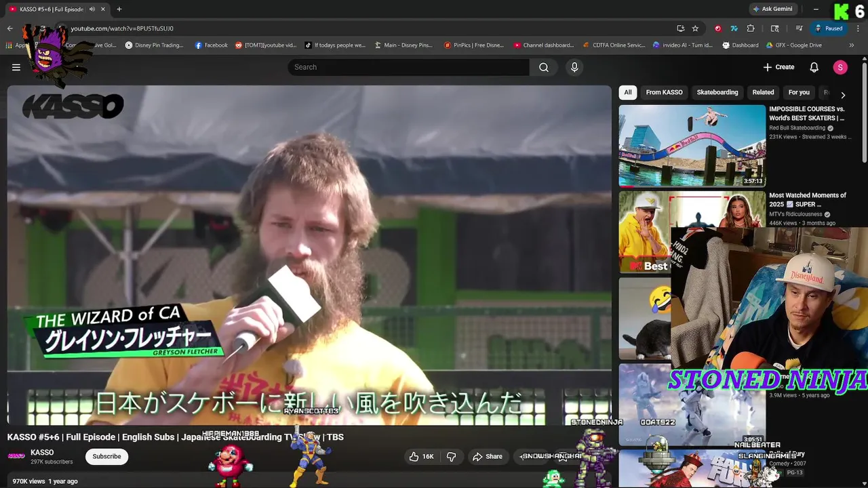
Task: Click the page vertical scrollbar
Action: click(865, 112)
